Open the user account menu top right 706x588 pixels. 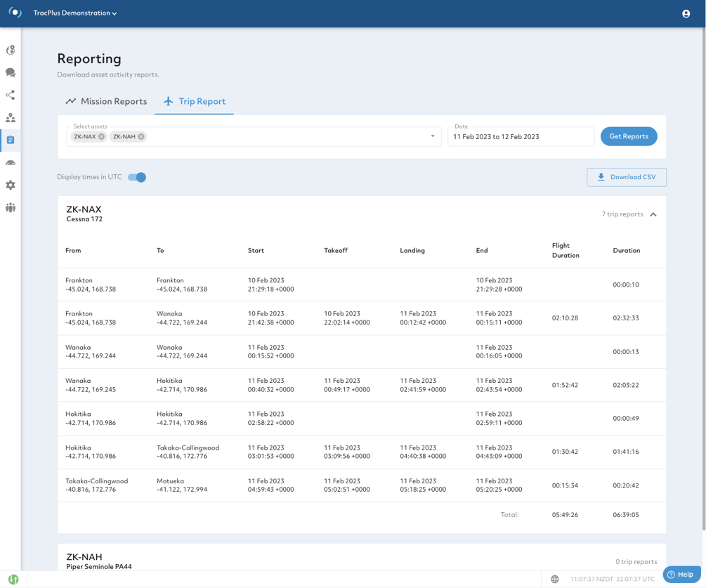(x=686, y=13)
